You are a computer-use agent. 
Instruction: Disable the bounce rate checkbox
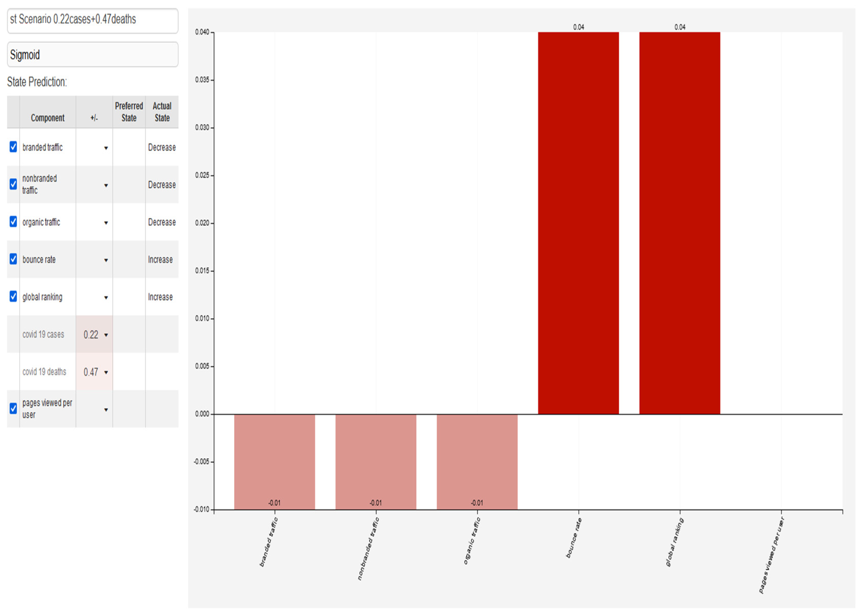pyautogui.click(x=13, y=259)
